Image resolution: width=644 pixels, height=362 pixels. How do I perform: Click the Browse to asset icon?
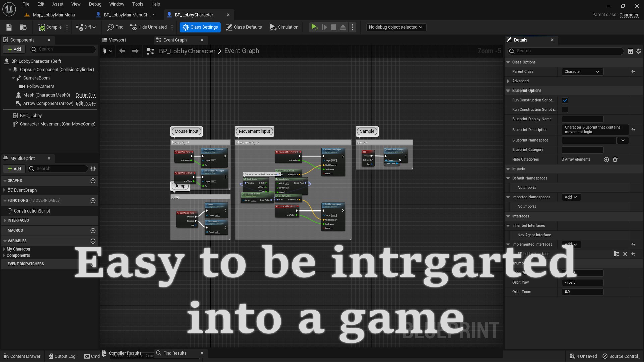[x=23, y=27]
